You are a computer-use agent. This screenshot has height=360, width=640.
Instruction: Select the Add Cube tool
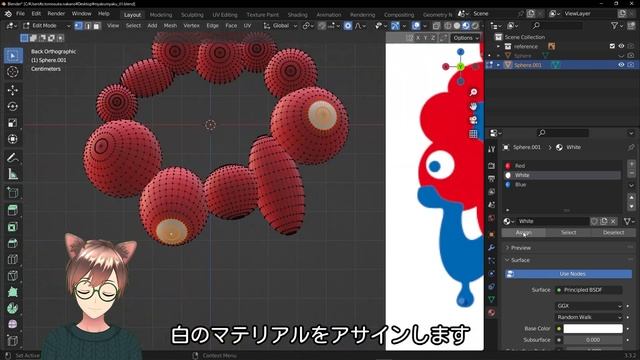pos(13,192)
